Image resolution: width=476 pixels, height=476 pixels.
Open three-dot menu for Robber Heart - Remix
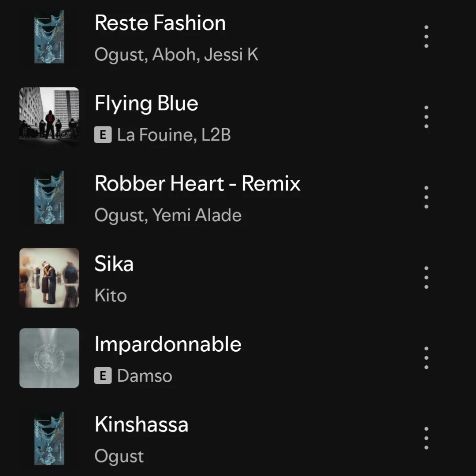point(426,197)
